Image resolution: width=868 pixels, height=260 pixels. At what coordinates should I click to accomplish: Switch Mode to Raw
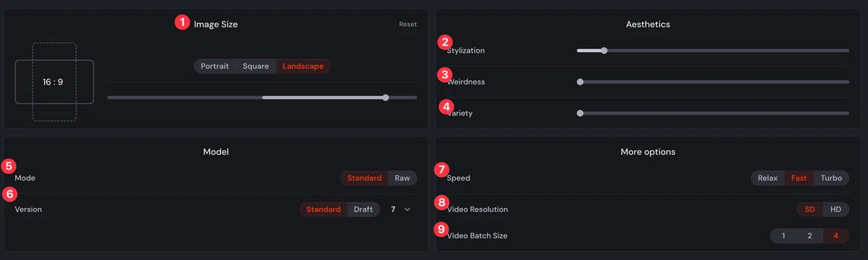tap(401, 178)
